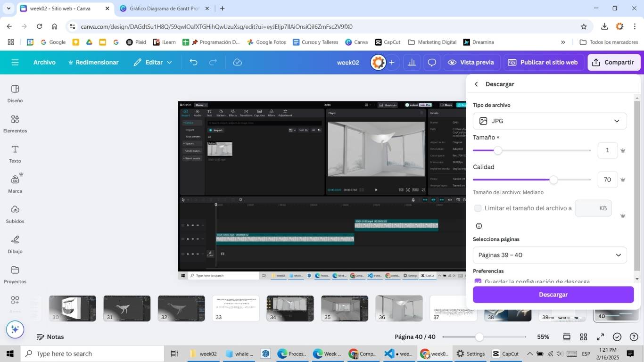
Task: Open the Redimensionar menu
Action: click(93, 62)
